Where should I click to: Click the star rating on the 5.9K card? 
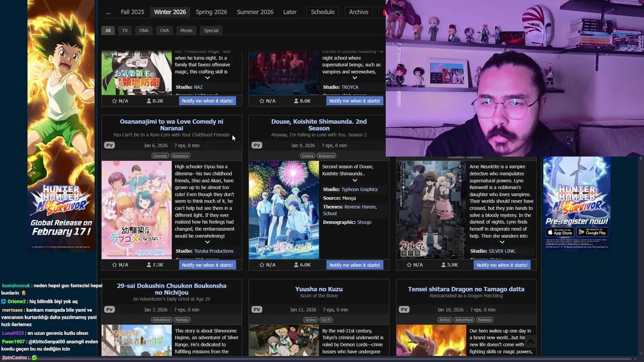click(415, 265)
